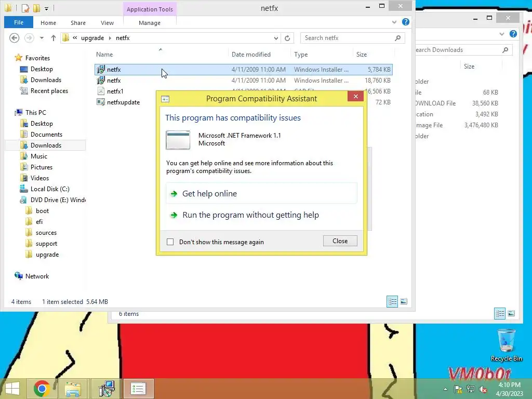The height and width of the screenshot is (399, 532).
Task: Go back with the Back arrow button
Action: 14,38
